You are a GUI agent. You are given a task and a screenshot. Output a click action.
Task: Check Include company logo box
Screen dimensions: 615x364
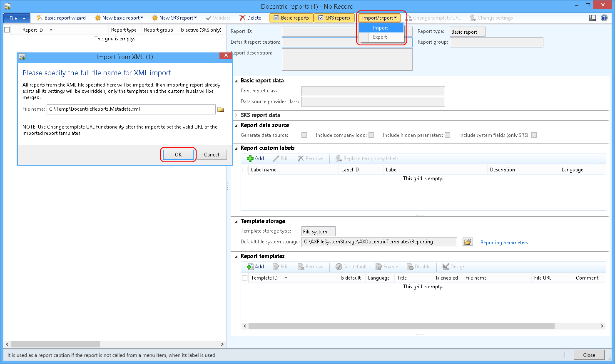click(x=371, y=135)
